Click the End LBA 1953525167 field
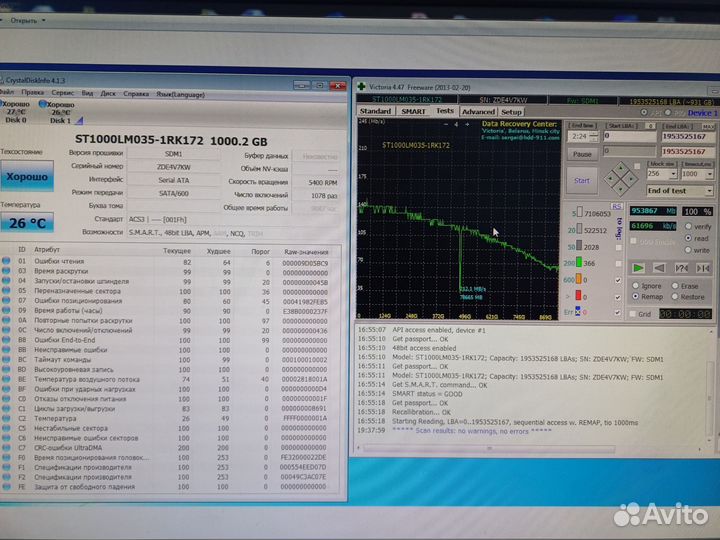720x540 pixels. [688, 136]
